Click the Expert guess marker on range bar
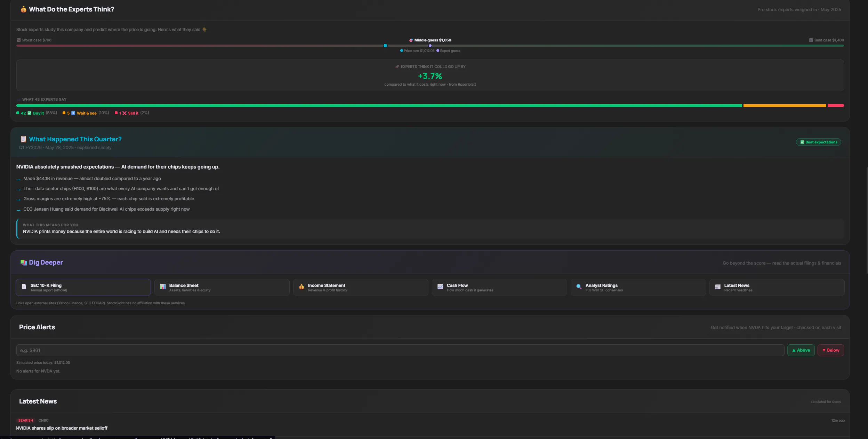This screenshot has height=439, width=868. [430, 46]
